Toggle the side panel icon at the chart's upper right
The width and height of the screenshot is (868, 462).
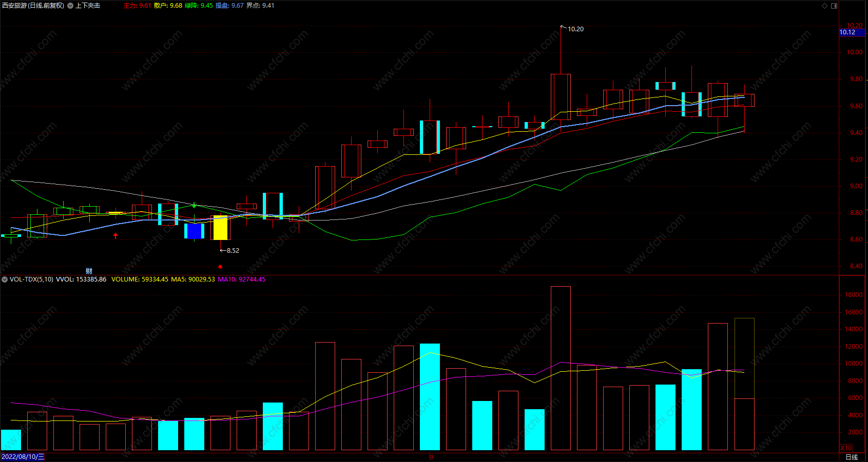[834, 6]
